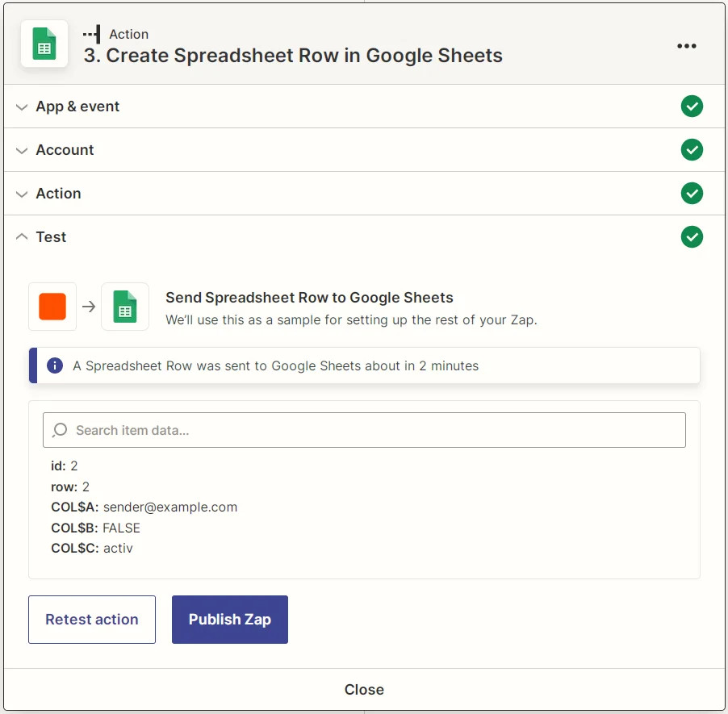Image resolution: width=728 pixels, height=714 pixels.
Task: Click the Retest action button
Action: pyautogui.click(x=91, y=619)
